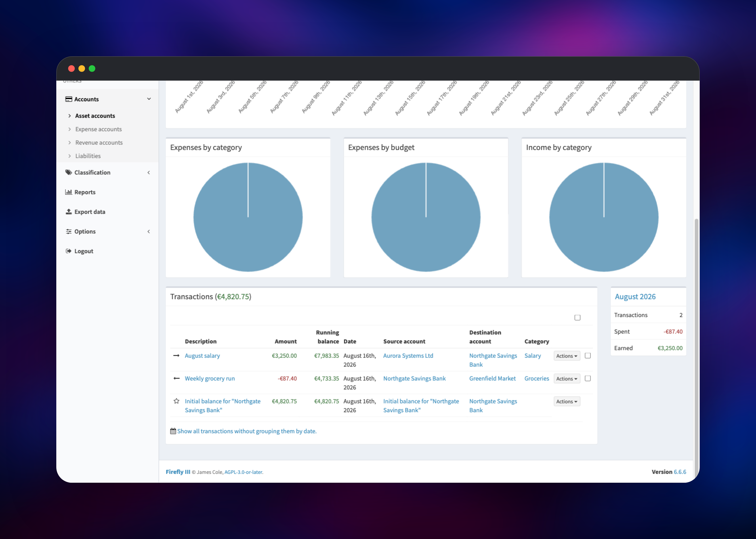
Task: Collapse the Accounts menu chevron
Action: 149,99
